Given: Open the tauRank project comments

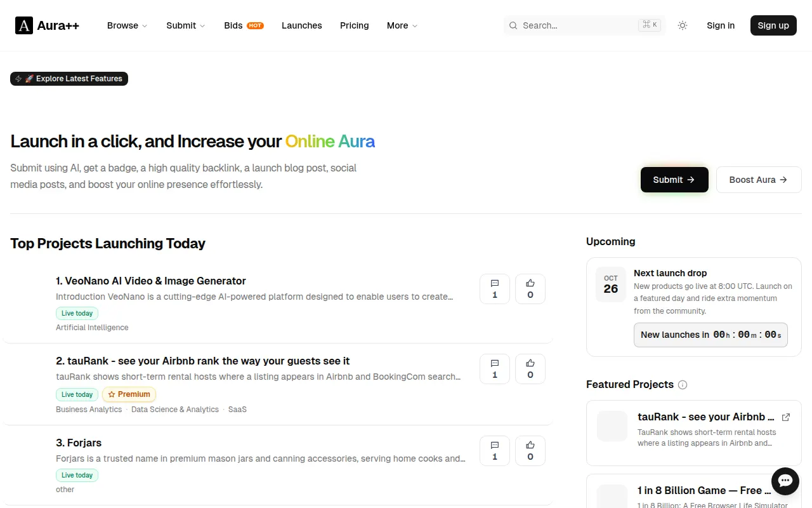Looking at the screenshot, I should pos(495,369).
